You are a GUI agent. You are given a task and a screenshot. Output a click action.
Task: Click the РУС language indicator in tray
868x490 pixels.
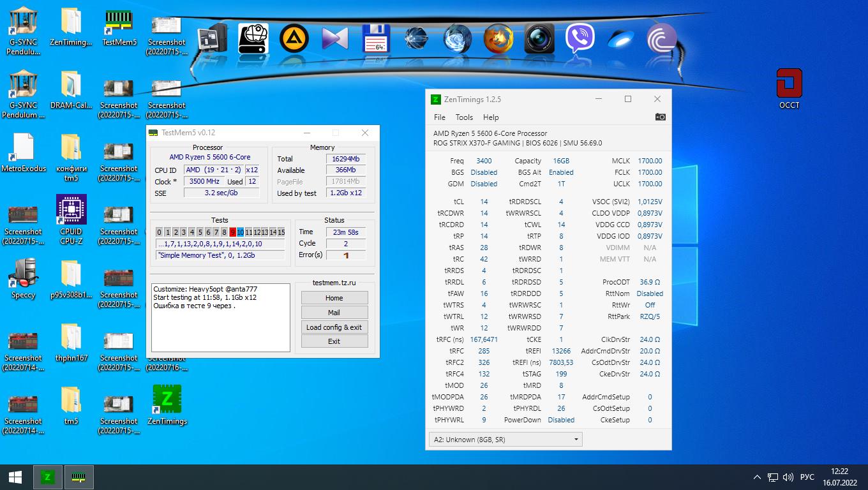pyautogui.click(x=807, y=477)
